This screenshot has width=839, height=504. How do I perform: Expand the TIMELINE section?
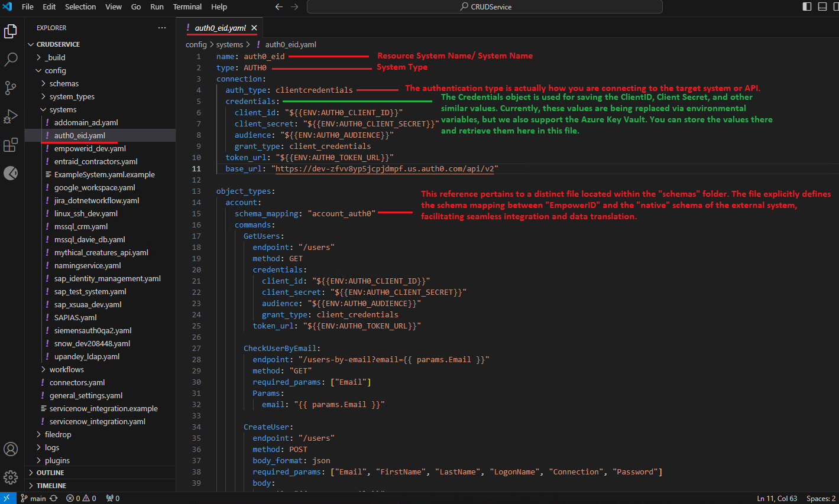point(101,486)
